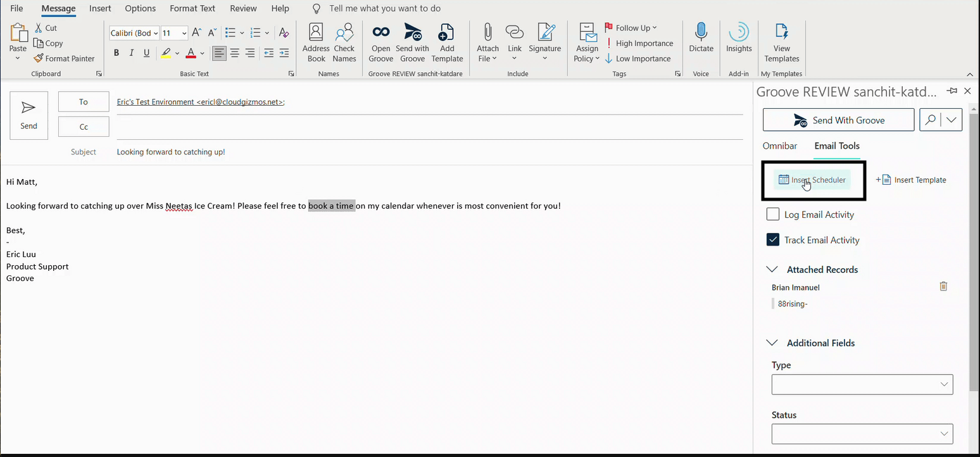Delete the Brian Imanuel attached record
980x457 pixels.
pos(943,287)
